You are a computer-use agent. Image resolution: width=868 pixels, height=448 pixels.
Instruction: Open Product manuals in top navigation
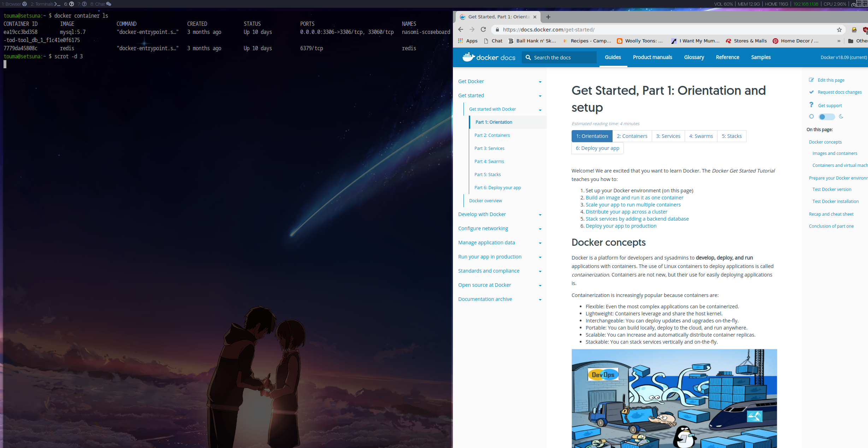(x=652, y=57)
